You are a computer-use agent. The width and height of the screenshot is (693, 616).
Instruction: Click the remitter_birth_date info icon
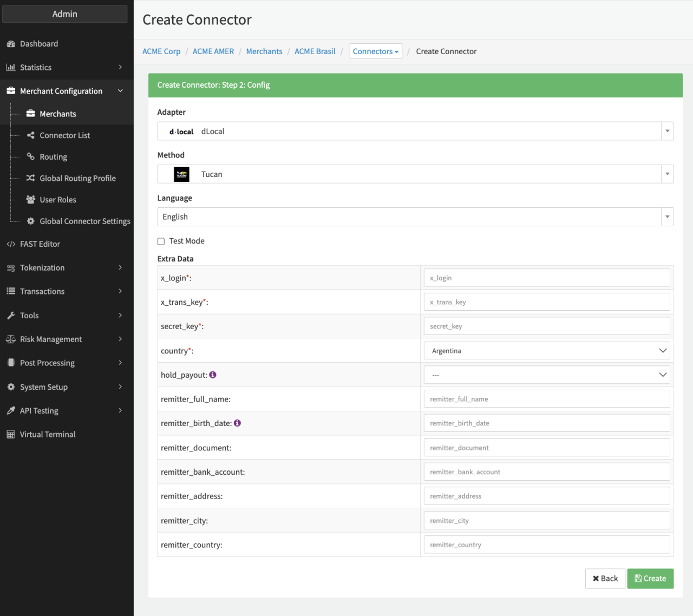[237, 423]
